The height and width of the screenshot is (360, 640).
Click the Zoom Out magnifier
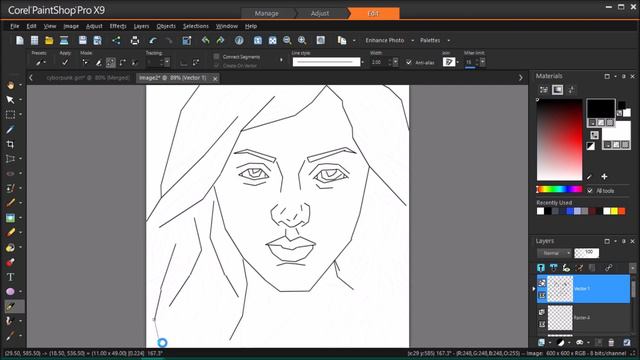(x=287, y=40)
